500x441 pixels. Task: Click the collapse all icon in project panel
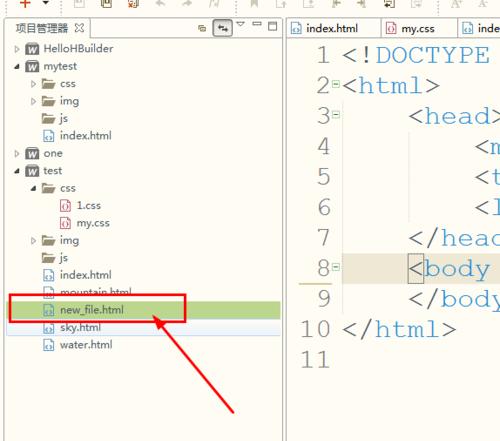202,28
